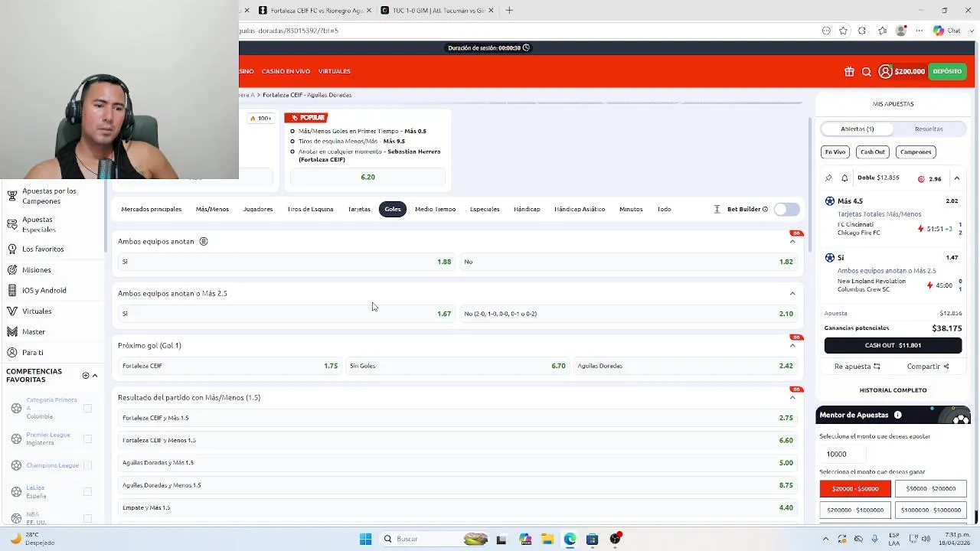Open Hándicap Asiático market tab

(x=580, y=209)
